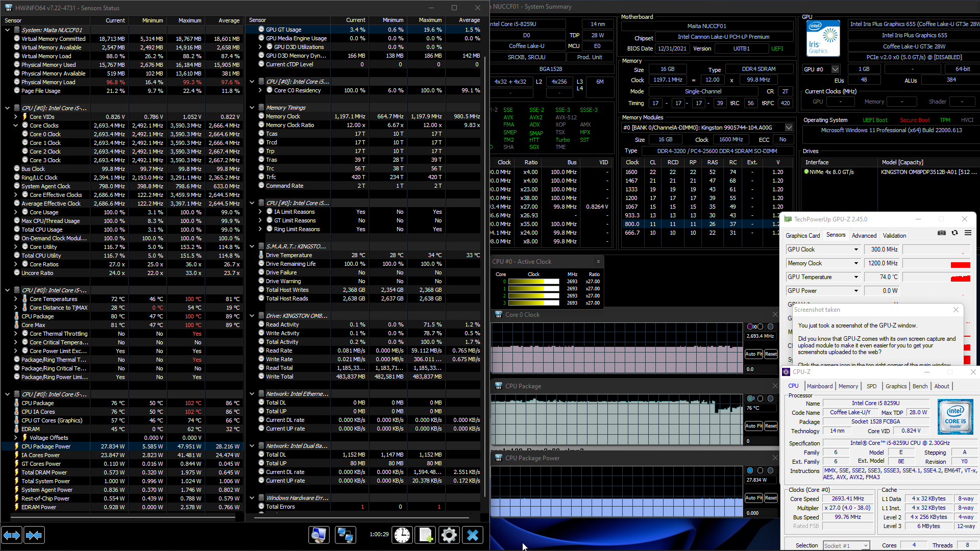Viewport: 980px width, 551px height.
Task: Click Reset in Core 0 Clock graph
Action: click(x=771, y=354)
